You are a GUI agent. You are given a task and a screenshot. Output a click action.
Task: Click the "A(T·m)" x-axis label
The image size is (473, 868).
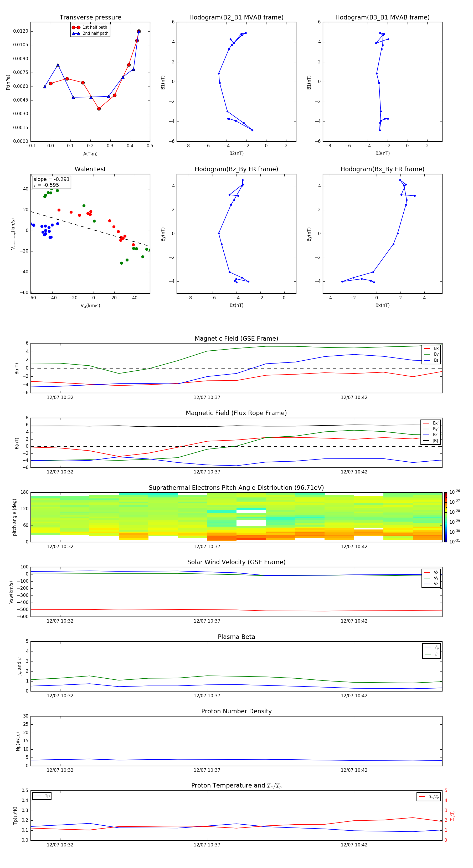pos(90,154)
